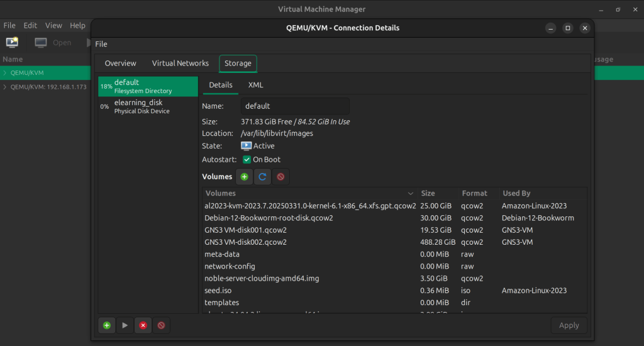Click the Volumes column sort arrow
This screenshot has height=346, width=644.
point(410,194)
